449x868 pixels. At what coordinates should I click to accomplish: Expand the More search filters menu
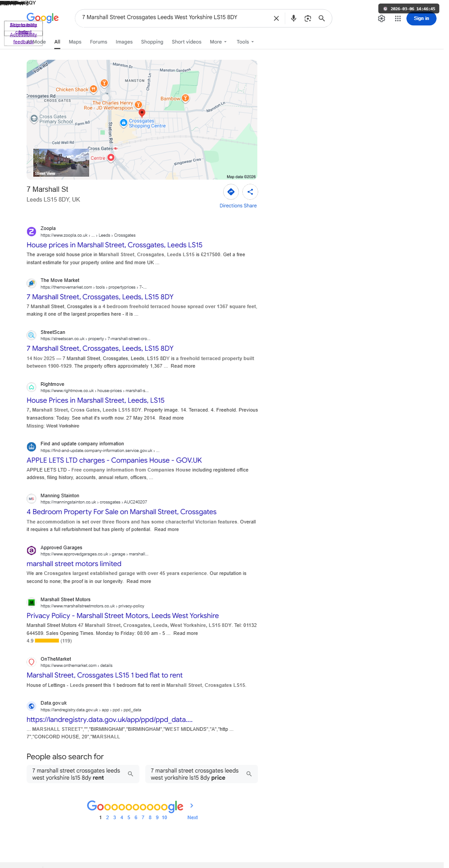218,42
